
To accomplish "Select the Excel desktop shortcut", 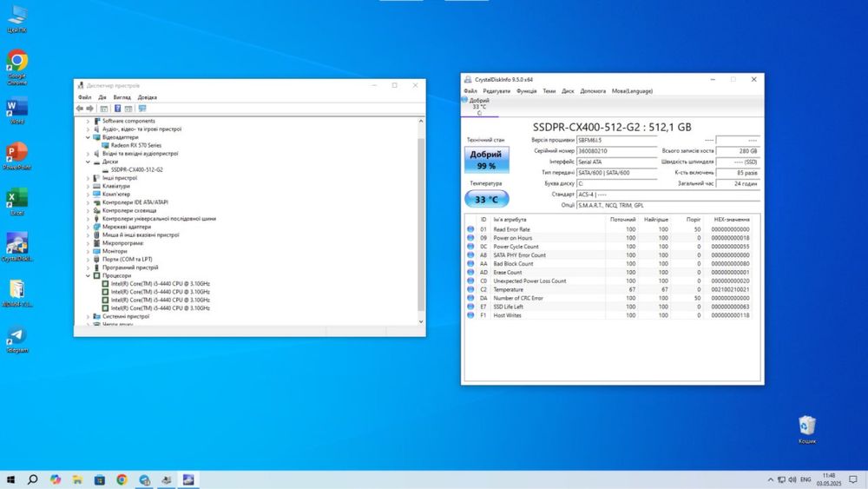I will [17, 202].
